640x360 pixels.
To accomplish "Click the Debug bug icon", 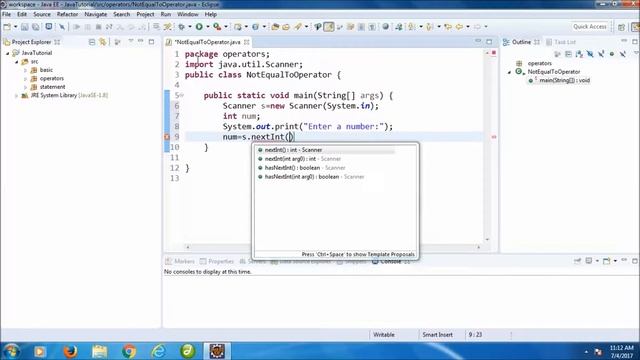I will click(182, 27).
